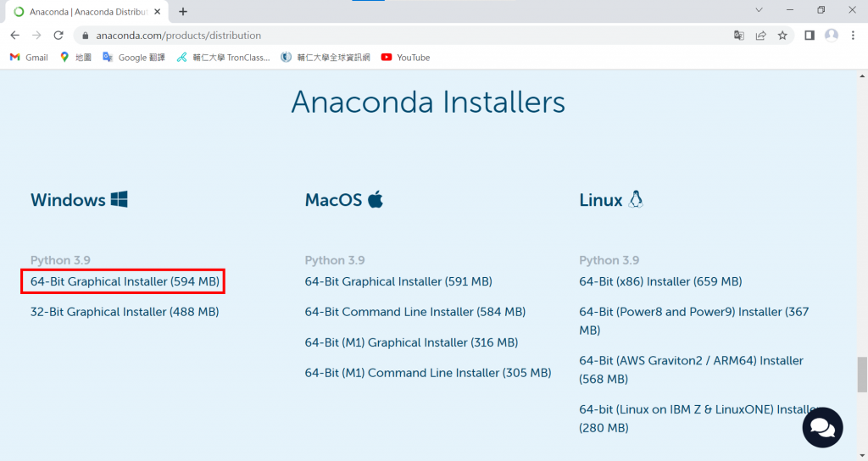The image size is (868, 461).
Task: Go back to the previous page
Action: tap(15, 36)
